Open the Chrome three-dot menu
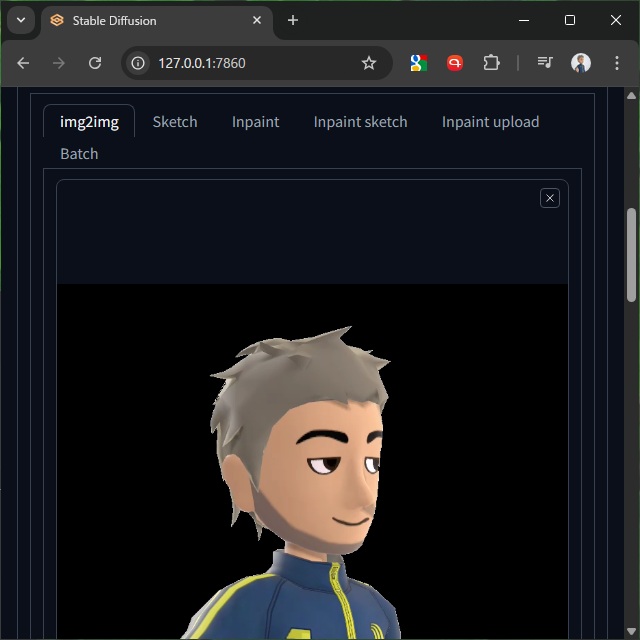The image size is (640, 640). [616, 63]
